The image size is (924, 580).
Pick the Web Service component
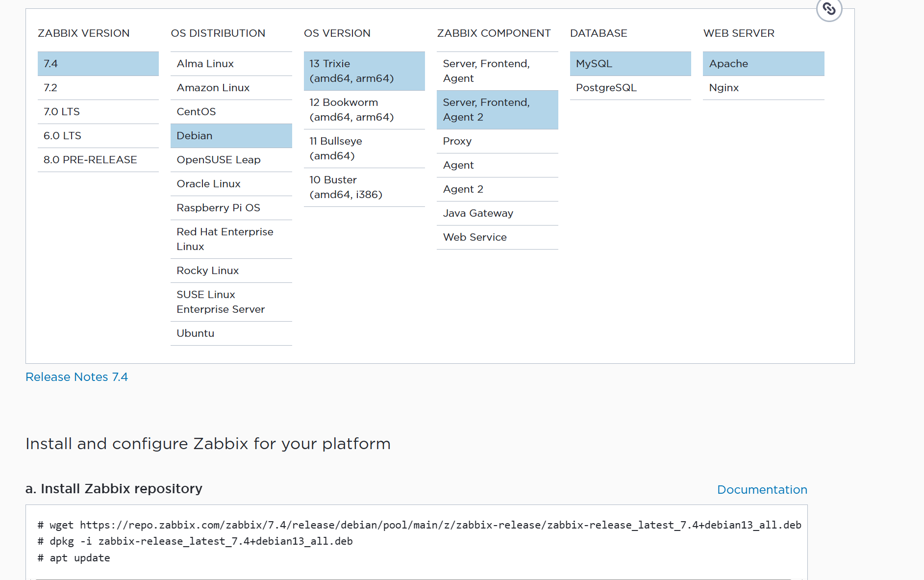(497, 237)
